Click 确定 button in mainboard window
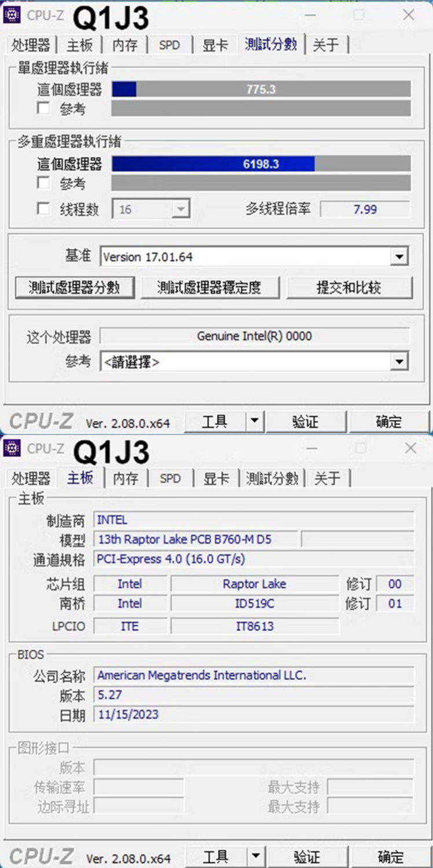433x868 pixels. pyautogui.click(x=391, y=856)
